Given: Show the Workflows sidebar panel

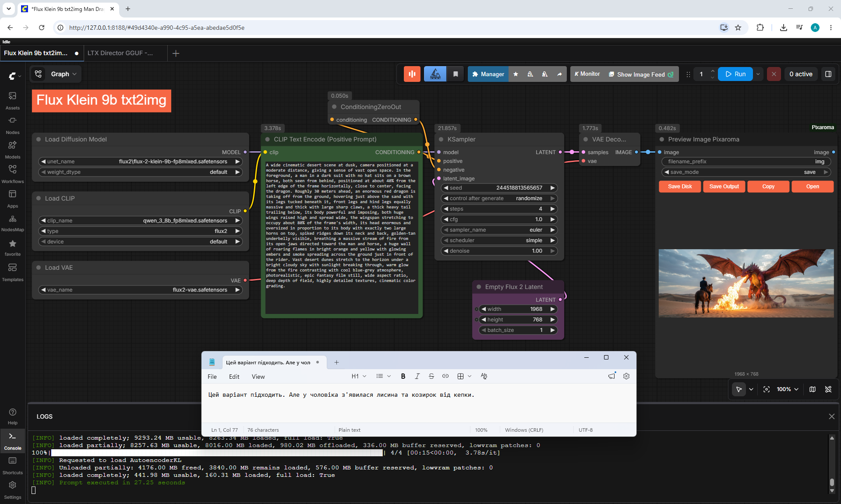Looking at the screenshot, I should tap(13, 174).
